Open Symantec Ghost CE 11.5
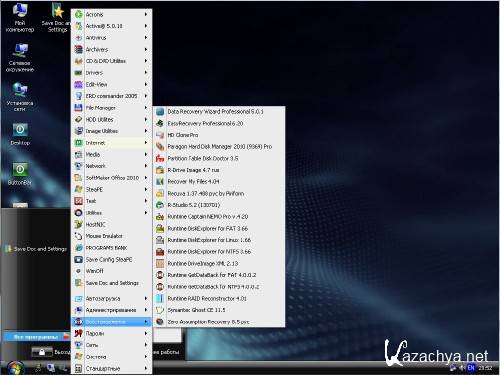This screenshot has height=375, width=500. pyautogui.click(x=219, y=310)
